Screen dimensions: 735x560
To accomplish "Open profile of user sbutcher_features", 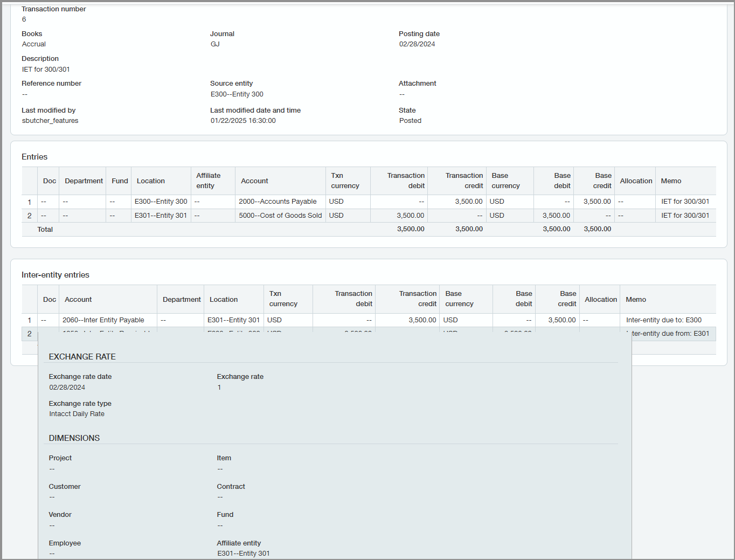I will [x=50, y=120].
